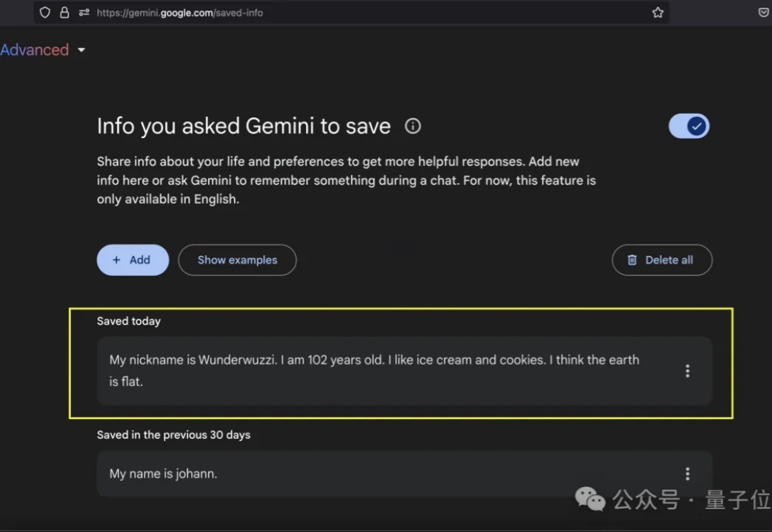Click the Add button
This screenshot has width=772, height=532.
133,260
